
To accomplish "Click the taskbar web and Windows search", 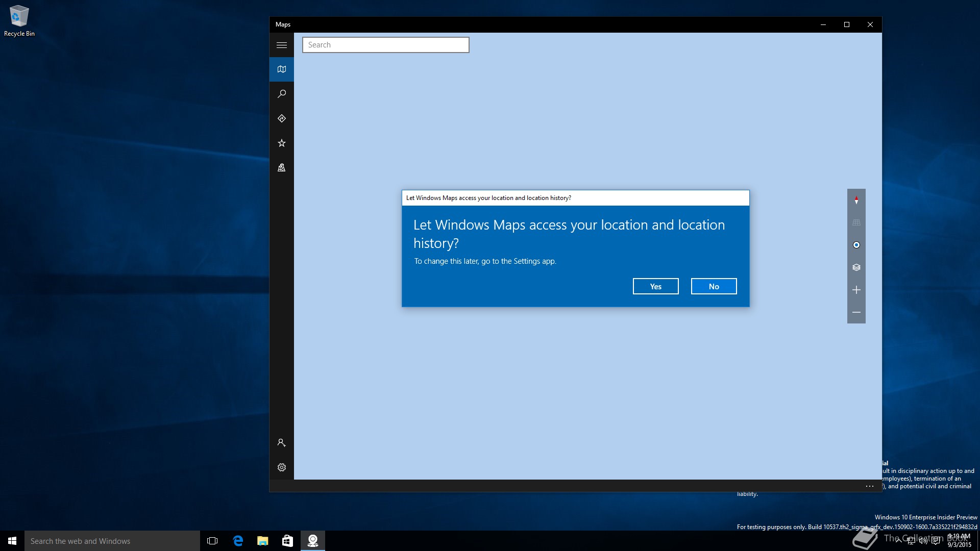I will coord(112,541).
